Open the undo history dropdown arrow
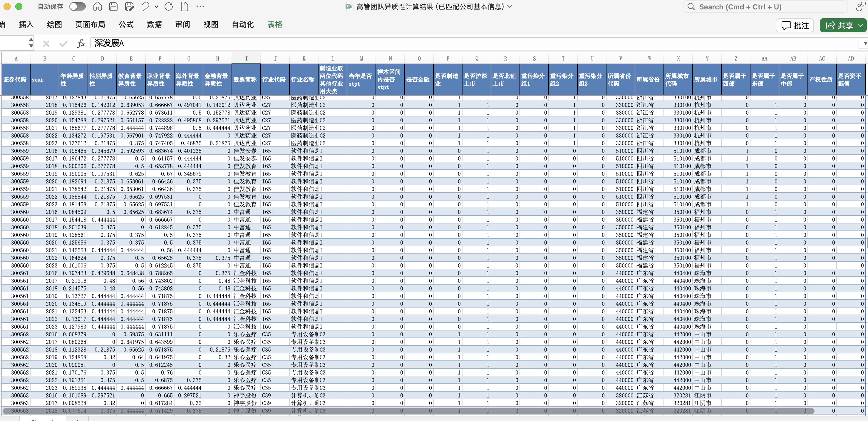This screenshot has height=421, width=868. coord(156,6)
